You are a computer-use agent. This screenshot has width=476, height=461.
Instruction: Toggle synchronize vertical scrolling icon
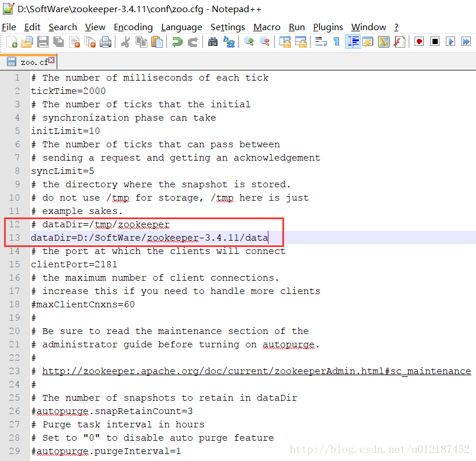pyautogui.click(x=285, y=42)
